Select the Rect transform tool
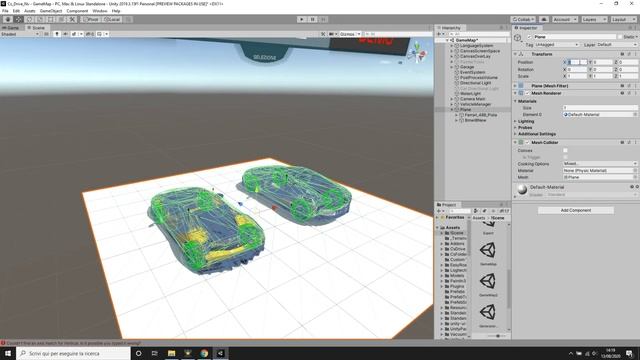The height and width of the screenshot is (360, 640). [x=51, y=19]
